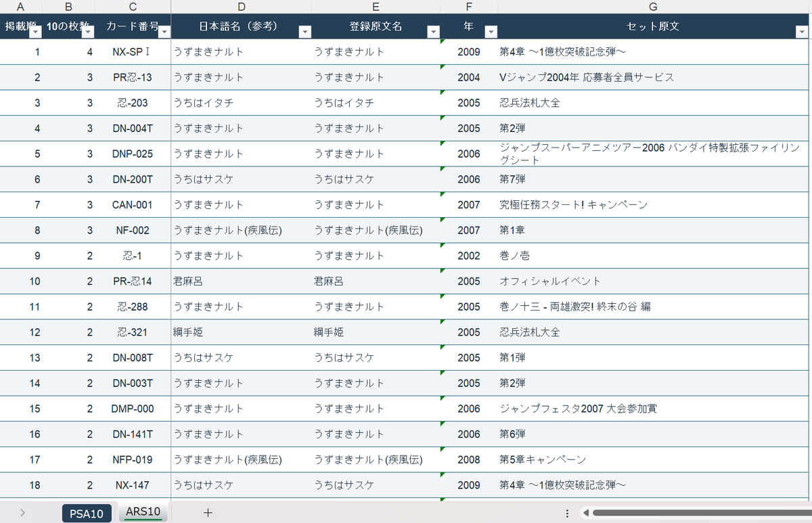The image size is (812, 523).
Task: Select column A header
Action: 20,7
